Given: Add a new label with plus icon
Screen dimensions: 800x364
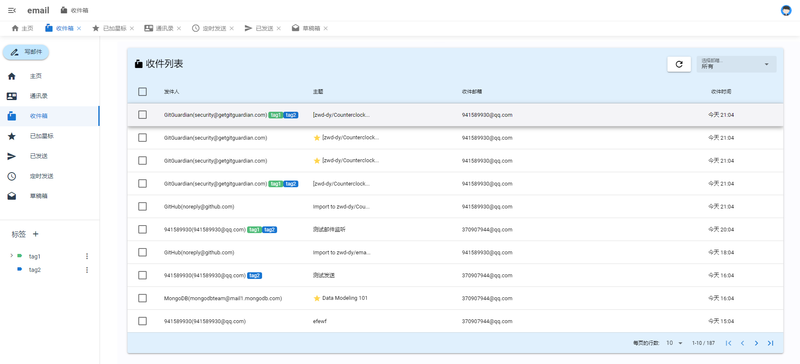Looking at the screenshot, I should click(36, 234).
